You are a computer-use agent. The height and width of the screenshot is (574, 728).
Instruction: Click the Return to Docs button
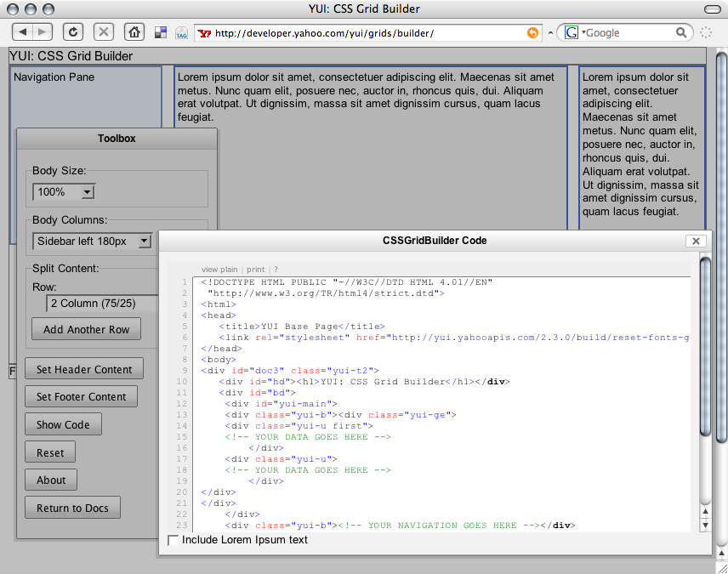72,508
